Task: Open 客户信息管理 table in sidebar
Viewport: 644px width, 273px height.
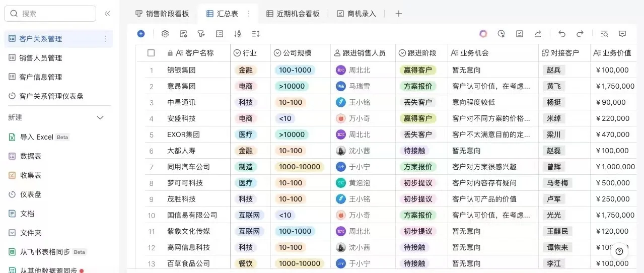Action: [x=58, y=77]
